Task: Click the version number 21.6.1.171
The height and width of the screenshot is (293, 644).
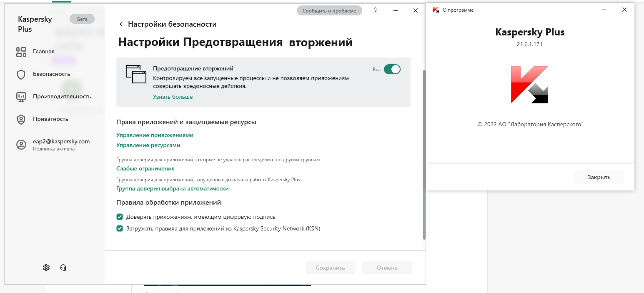Action: (x=530, y=44)
